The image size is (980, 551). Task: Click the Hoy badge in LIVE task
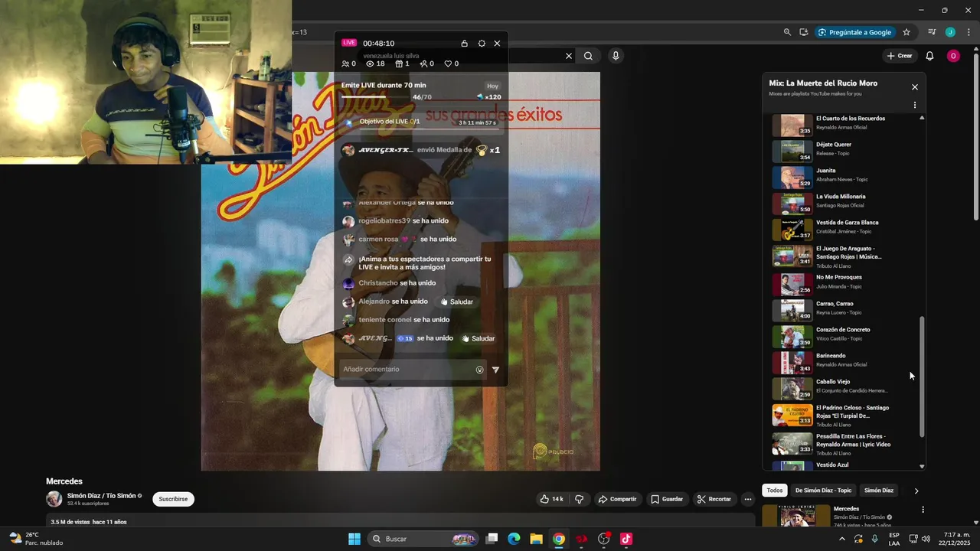492,86
